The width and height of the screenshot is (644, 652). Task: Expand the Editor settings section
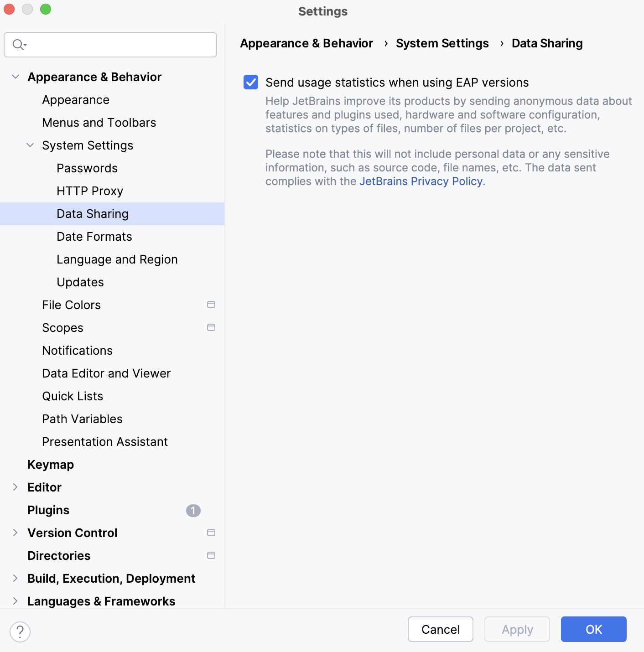point(16,487)
